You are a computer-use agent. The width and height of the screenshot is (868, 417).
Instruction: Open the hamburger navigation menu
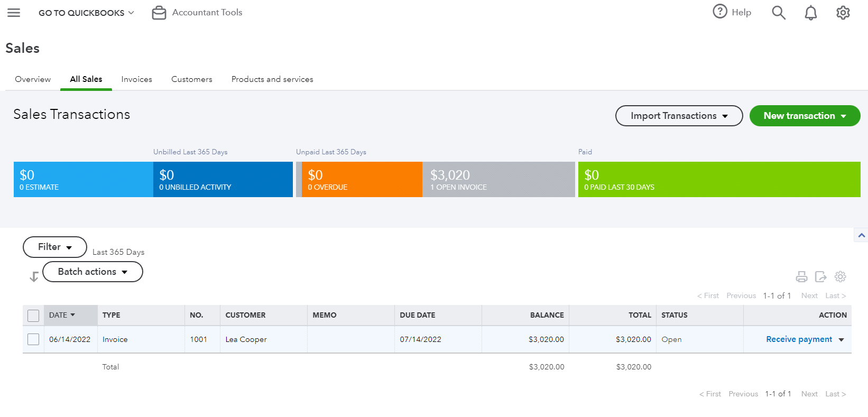(x=14, y=13)
